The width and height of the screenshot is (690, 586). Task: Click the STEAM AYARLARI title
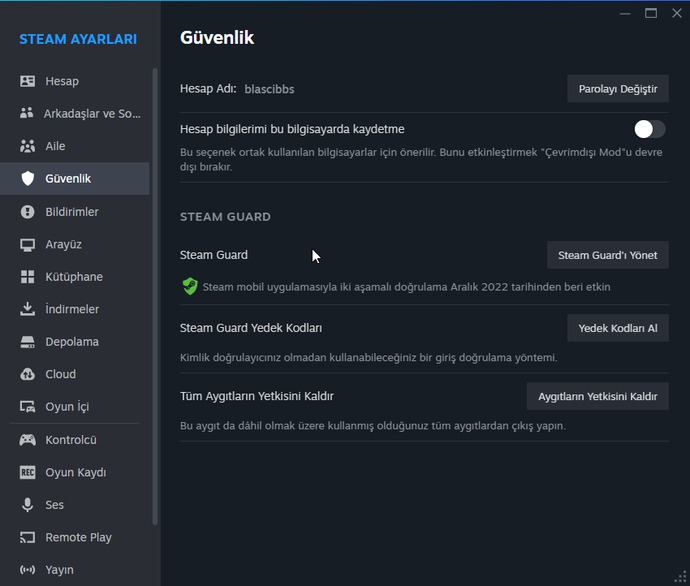tap(78, 39)
